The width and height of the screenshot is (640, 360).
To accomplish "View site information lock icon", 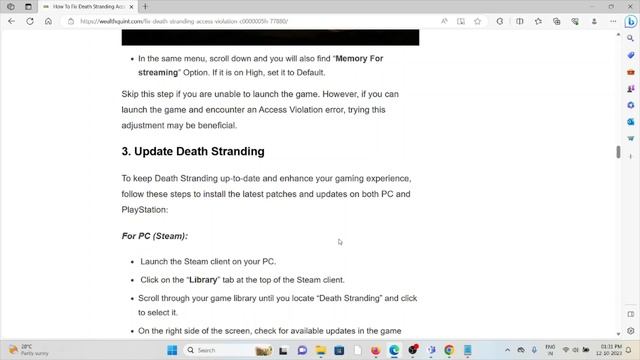I will pos(71,21).
